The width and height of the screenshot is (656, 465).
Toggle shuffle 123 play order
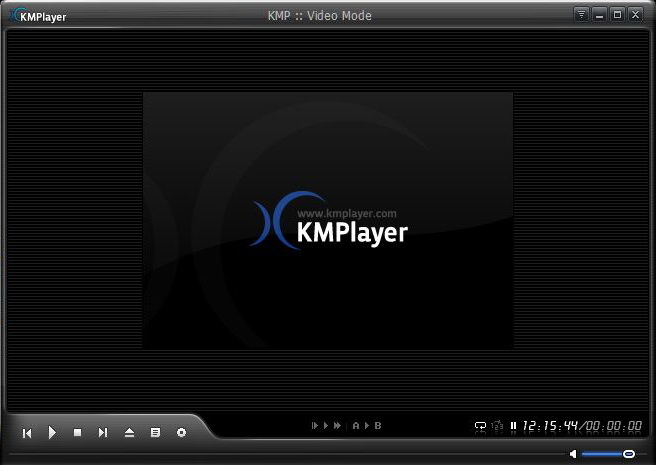pos(497,426)
